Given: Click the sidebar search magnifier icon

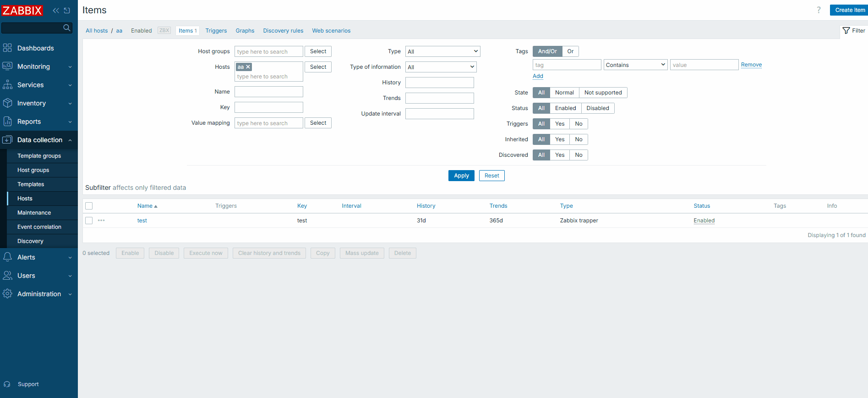Looking at the screenshot, I should point(67,28).
